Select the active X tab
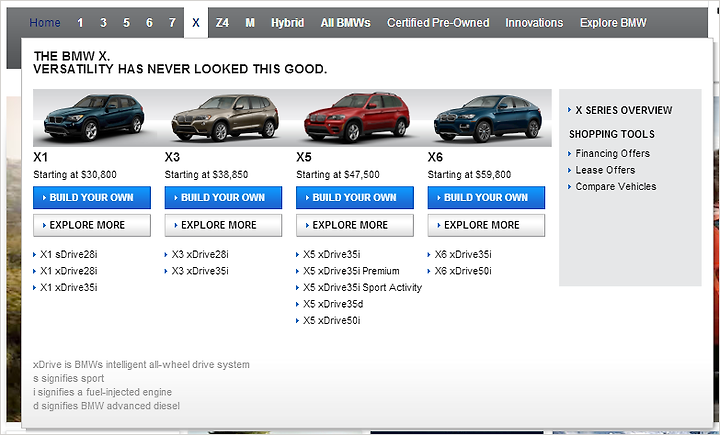Viewport: 720px width, 435px height. point(196,23)
